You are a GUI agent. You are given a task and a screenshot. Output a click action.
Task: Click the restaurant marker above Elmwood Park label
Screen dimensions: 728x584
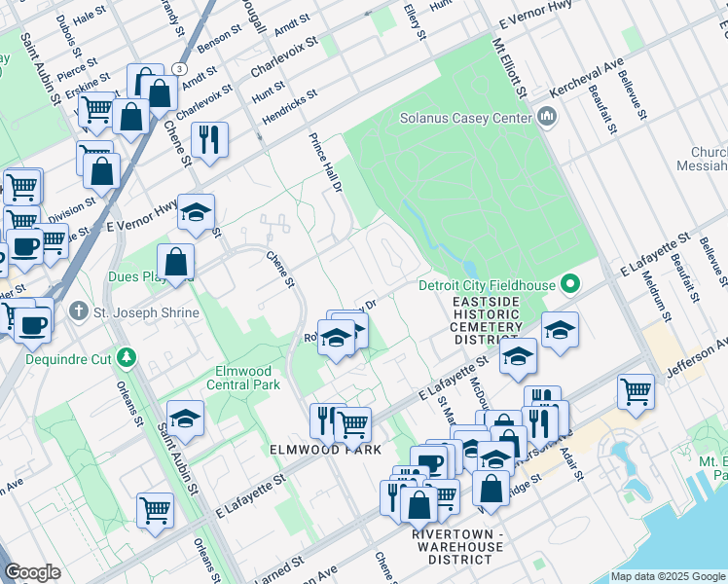pos(323,422)
